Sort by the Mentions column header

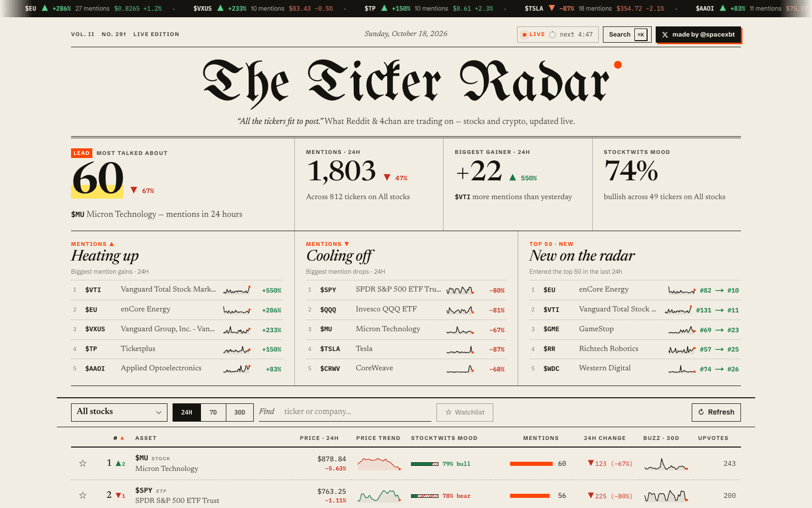[x=540, y=438]
